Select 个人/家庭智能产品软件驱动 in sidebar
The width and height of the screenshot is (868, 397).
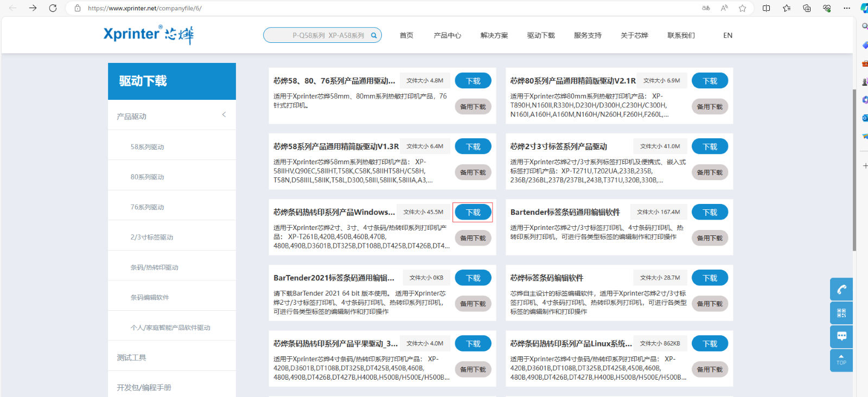(x=170, y=328)
